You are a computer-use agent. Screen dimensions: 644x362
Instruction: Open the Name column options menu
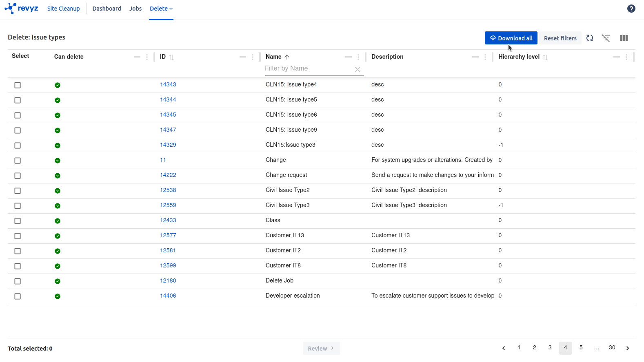(x=358, y=57)
